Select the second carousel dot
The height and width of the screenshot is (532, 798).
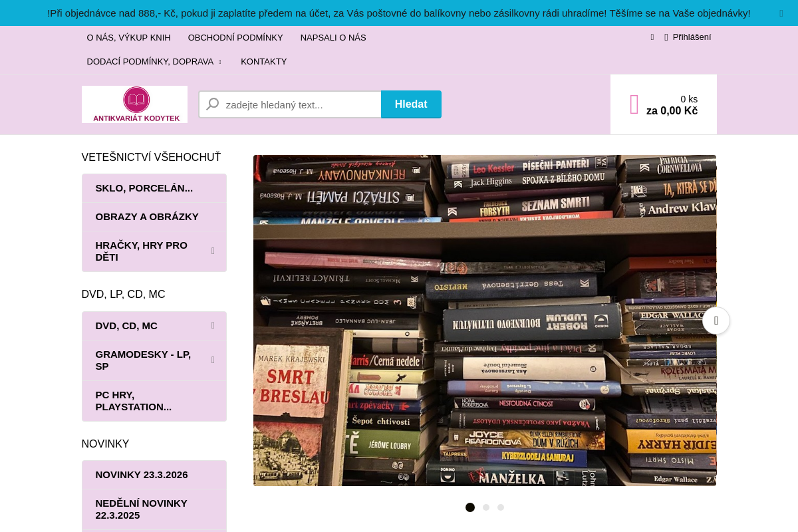(486, 507)
